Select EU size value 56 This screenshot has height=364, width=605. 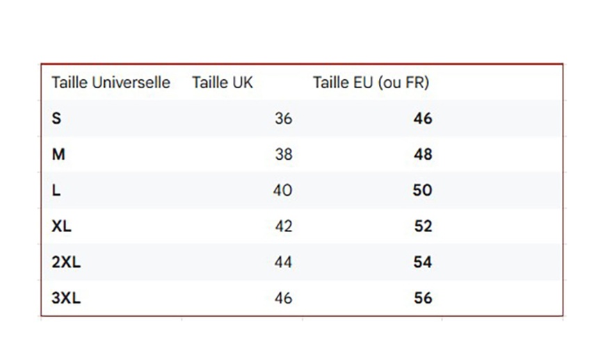(x=422, y=299)
